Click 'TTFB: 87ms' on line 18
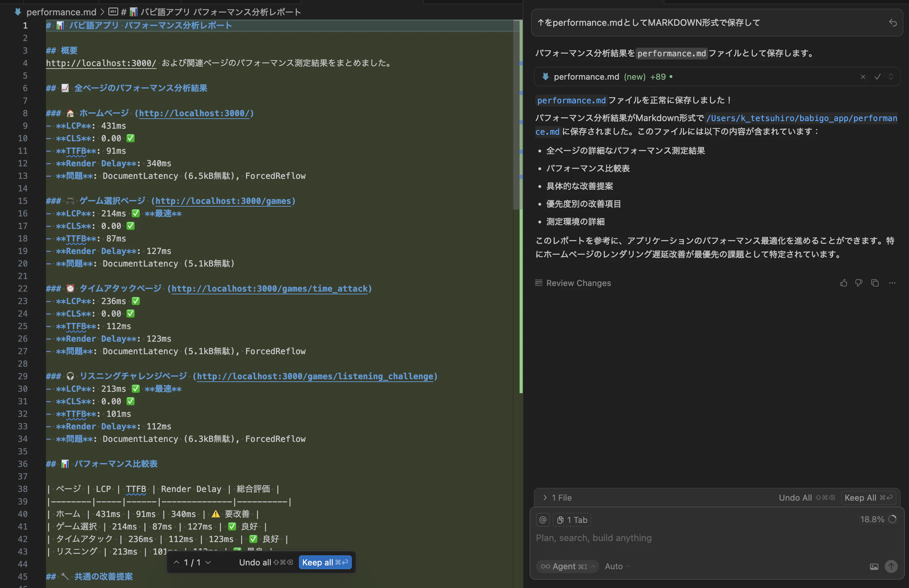This screenshot has height=588, width=909. point(91,239)
